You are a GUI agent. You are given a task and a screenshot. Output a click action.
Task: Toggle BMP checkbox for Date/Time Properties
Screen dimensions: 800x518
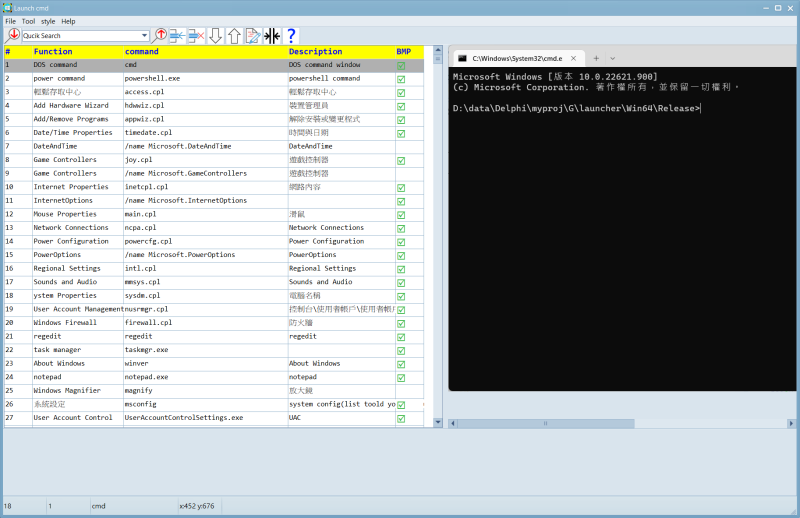click(x=401, y=133)
